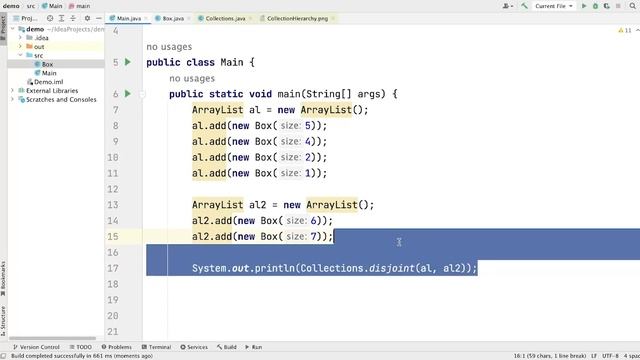This screenshot has height=360, width=640.
Task: Open the Build tool window
Action: point(227,347)
